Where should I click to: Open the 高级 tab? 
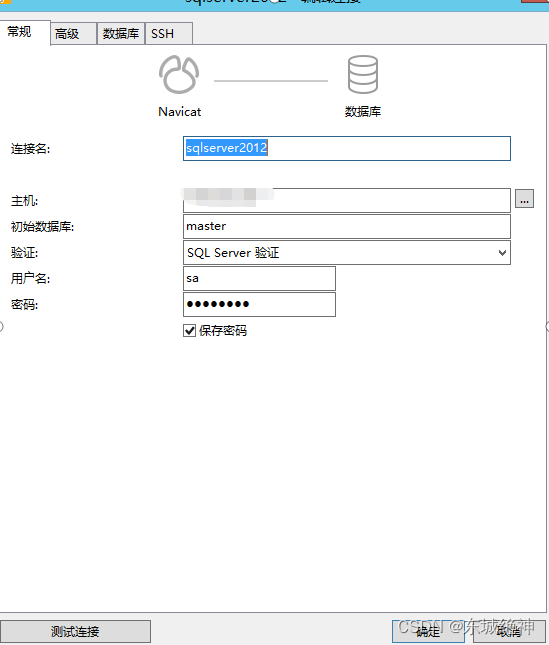point(74,34)
